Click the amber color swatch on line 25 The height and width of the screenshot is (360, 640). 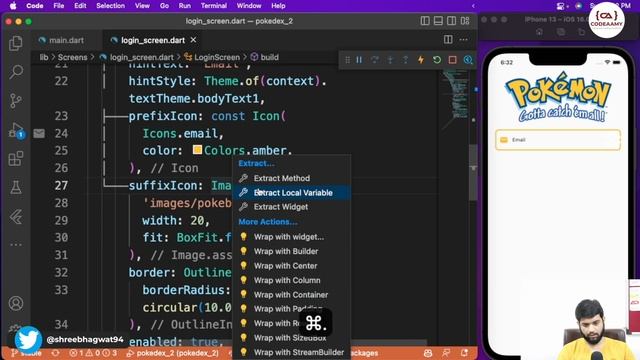click(x=198, y=150)
